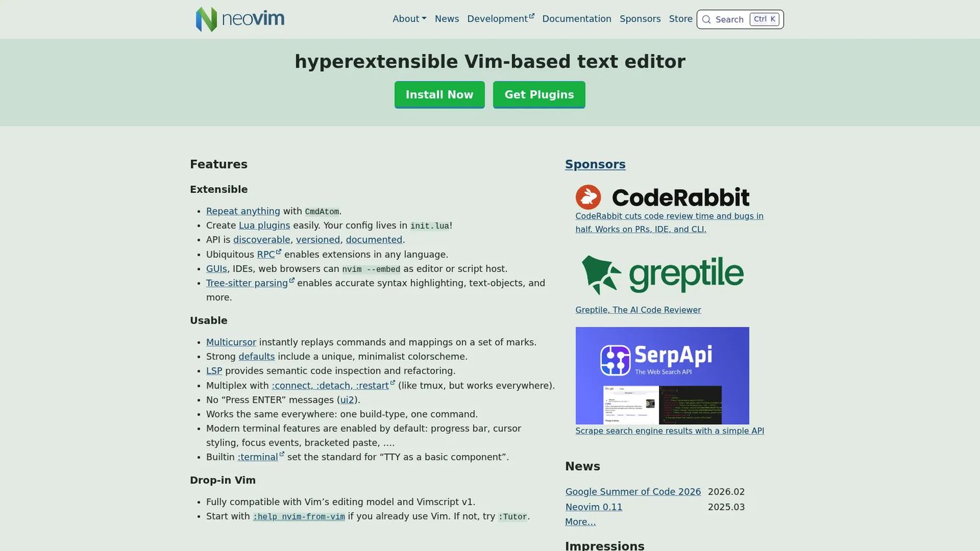Click the 2025.03 news date
980x551 pixels.
click(x=726, y=507)
